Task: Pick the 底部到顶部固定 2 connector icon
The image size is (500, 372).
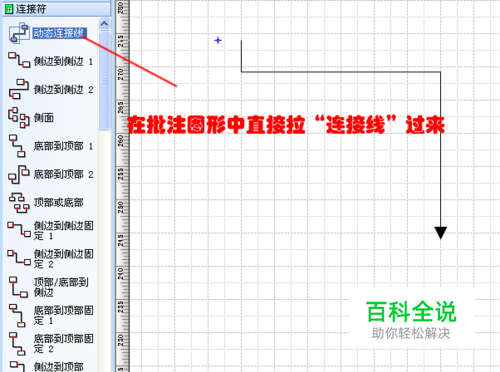Action: [17, 343]
